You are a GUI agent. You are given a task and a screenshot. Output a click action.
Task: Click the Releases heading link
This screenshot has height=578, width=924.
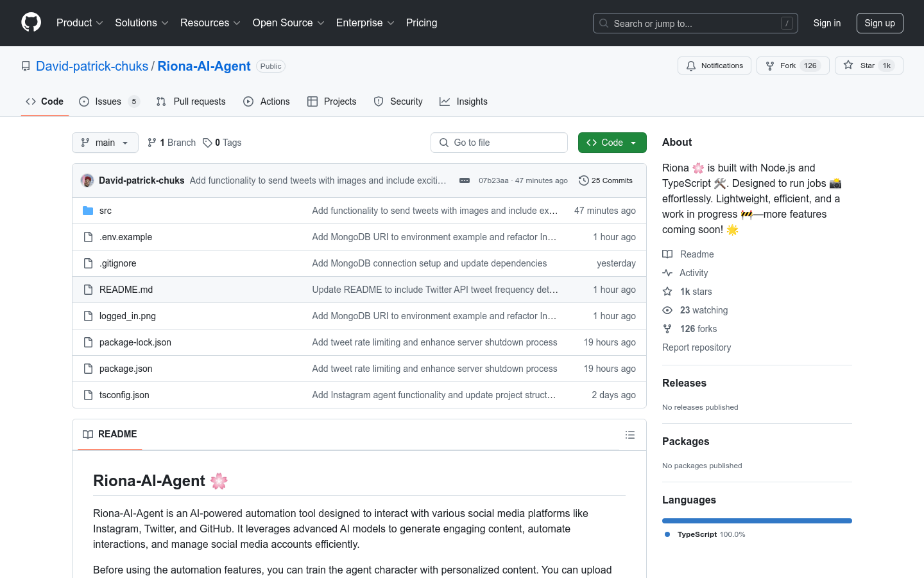point(684,383)
